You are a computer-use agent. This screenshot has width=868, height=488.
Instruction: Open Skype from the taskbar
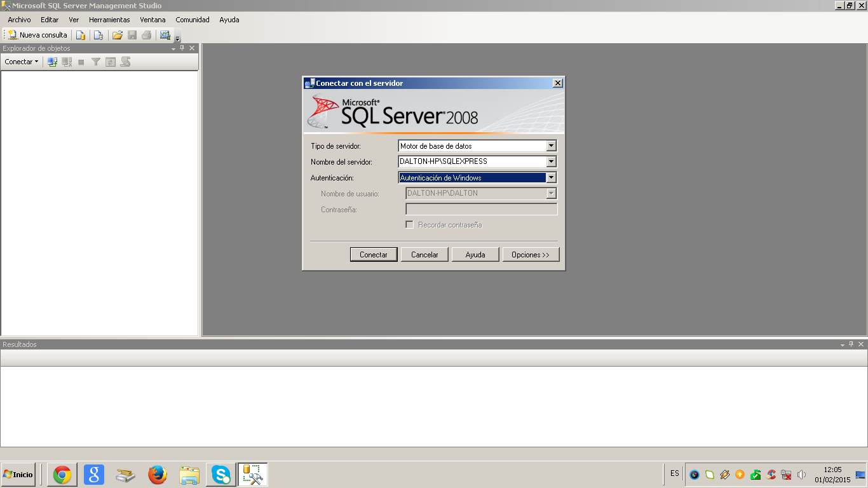pyautogui.click(x=221, y=475)
